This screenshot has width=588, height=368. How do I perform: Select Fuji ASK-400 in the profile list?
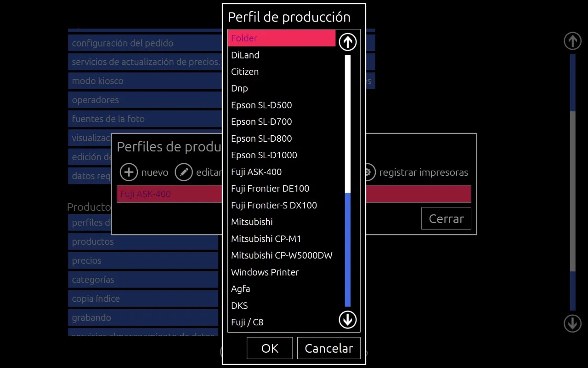[282, 172]
